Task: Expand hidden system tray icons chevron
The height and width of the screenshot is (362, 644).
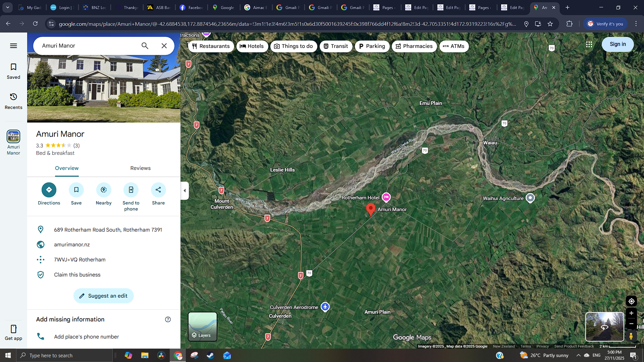Action: point(578,355)
